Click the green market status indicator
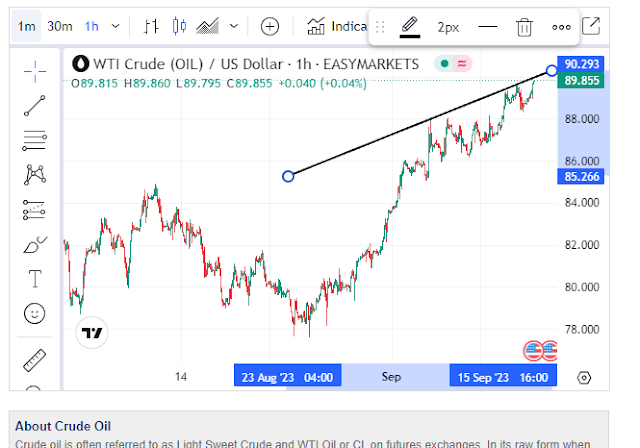 [444, 64]
